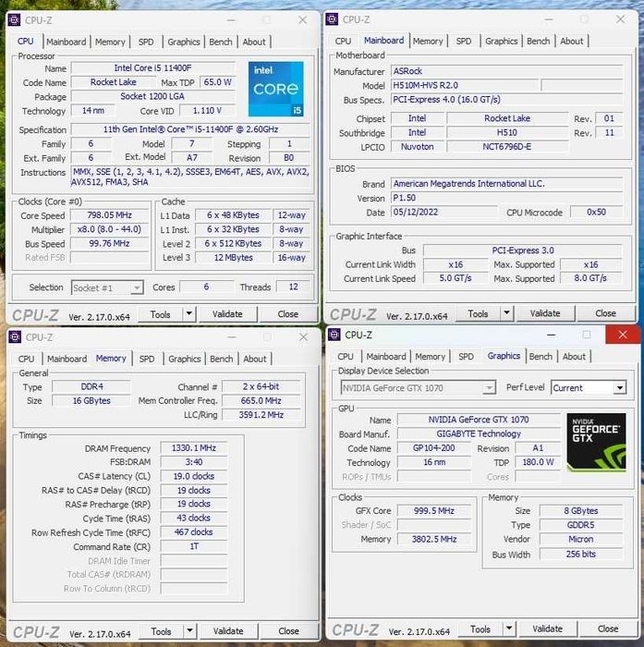Image resolution: width=644 pixels, height=647 pixels.
Task: Open the Bench tab in the CPU window
Action: point(220,42)
